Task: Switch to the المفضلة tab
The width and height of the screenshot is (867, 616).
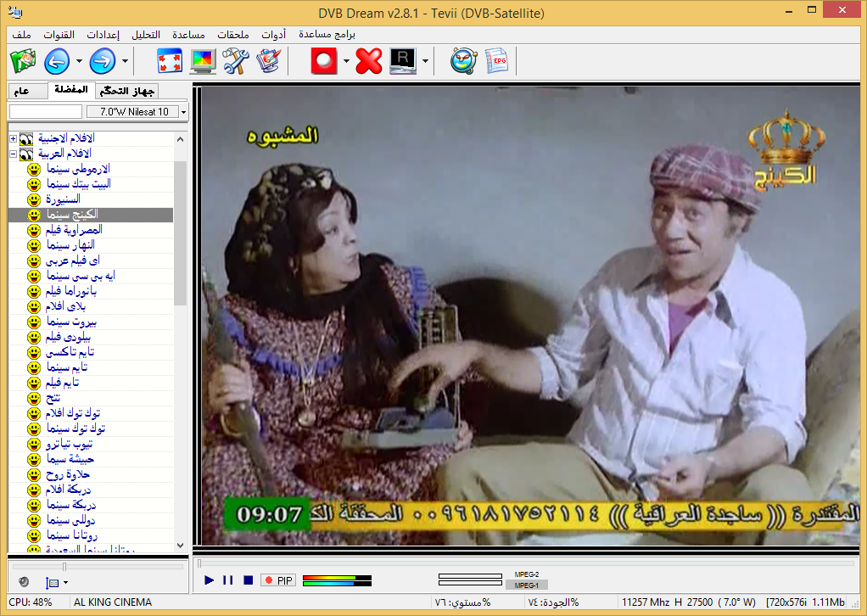Action: tap(71, 90)
